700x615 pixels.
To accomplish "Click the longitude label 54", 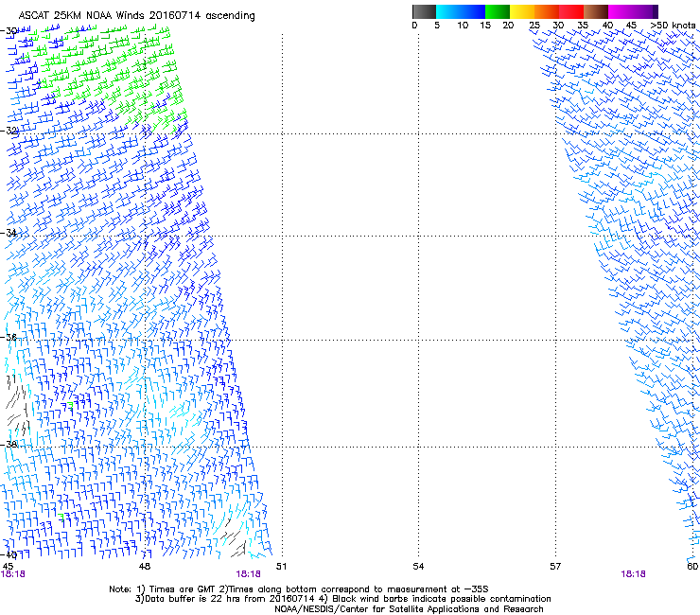I will [418, 567].
